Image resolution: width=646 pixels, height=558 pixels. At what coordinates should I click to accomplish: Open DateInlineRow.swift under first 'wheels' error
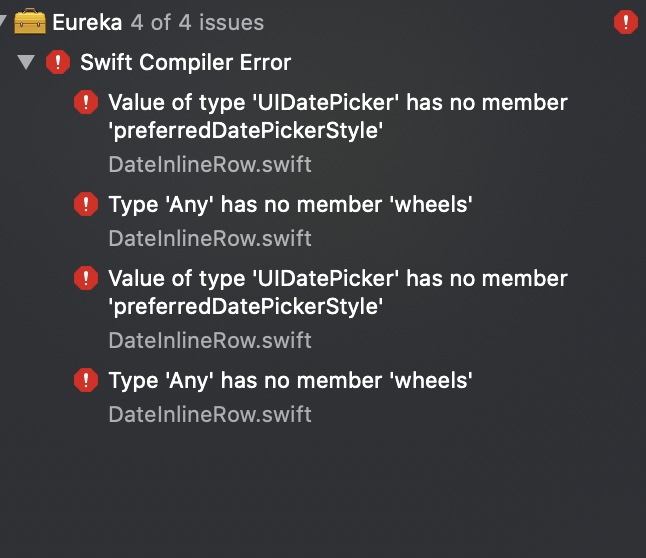click(210, 238)
